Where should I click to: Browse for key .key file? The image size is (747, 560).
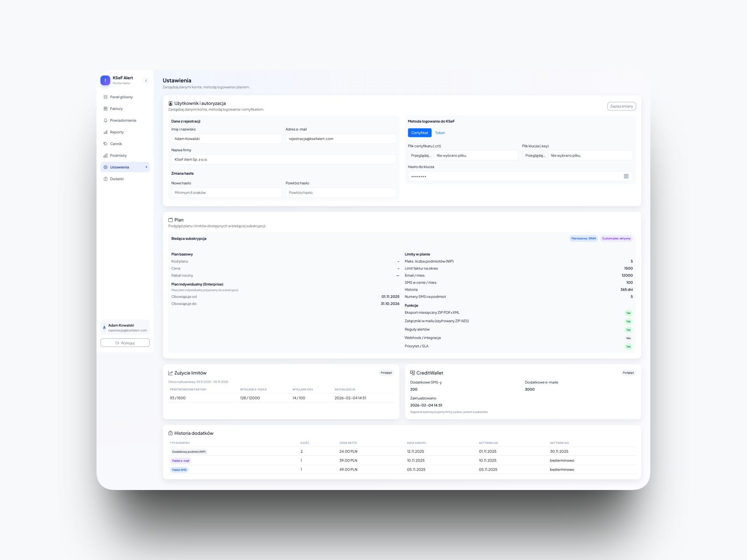pyautogui.click(x=535, y=156)
